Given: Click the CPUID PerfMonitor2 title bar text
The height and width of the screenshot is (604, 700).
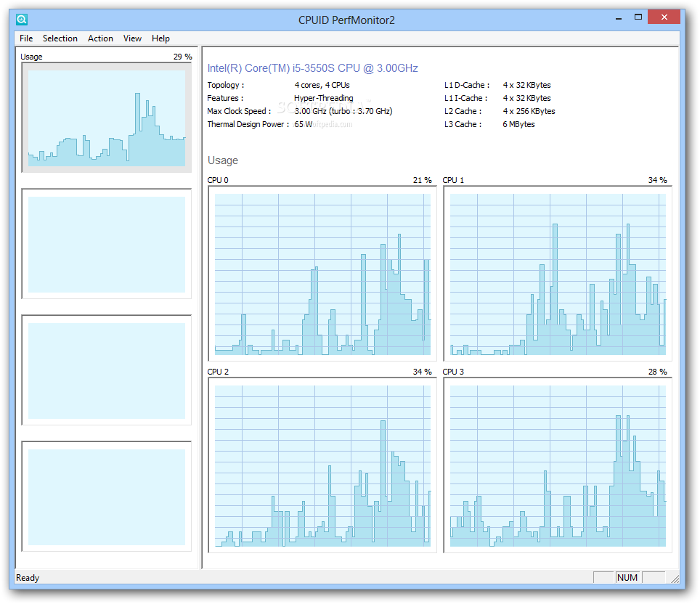Looking at the screenshot, I should 346,20.
